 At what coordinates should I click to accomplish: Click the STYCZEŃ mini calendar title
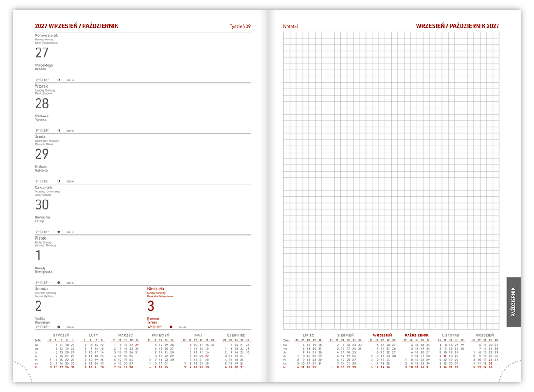coord(61,336)
